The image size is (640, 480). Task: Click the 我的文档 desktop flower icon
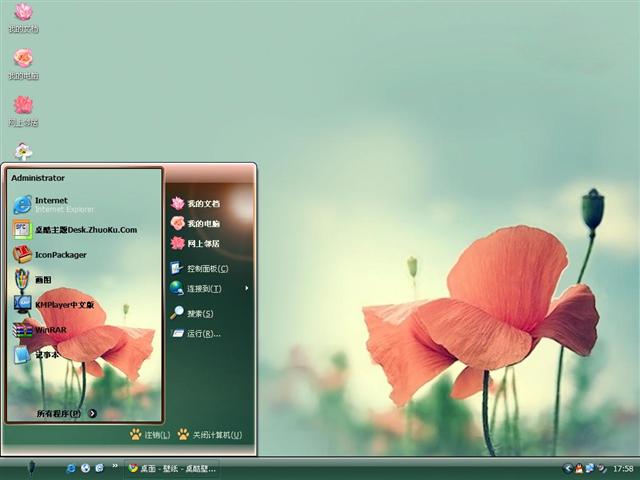[x=23, y=14]
